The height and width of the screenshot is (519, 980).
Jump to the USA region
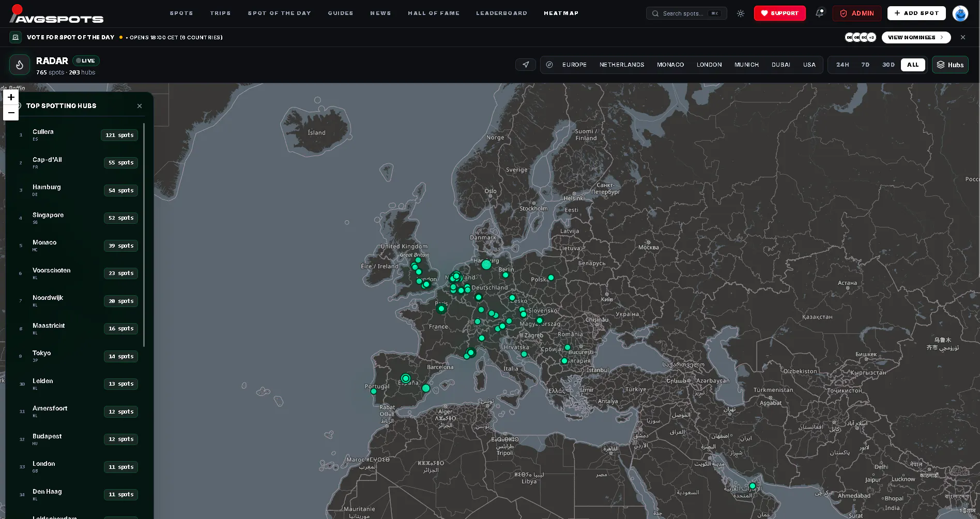[809, 65]
